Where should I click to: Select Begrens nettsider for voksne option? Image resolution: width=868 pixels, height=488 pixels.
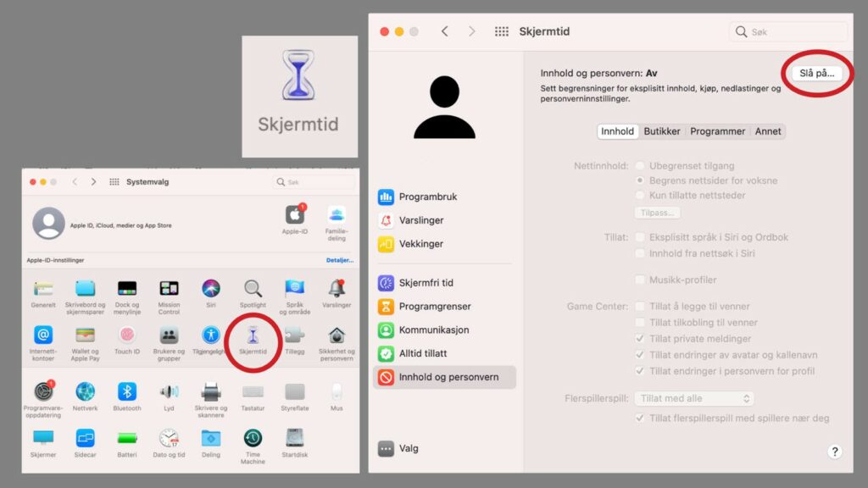(x=640, y=180)
